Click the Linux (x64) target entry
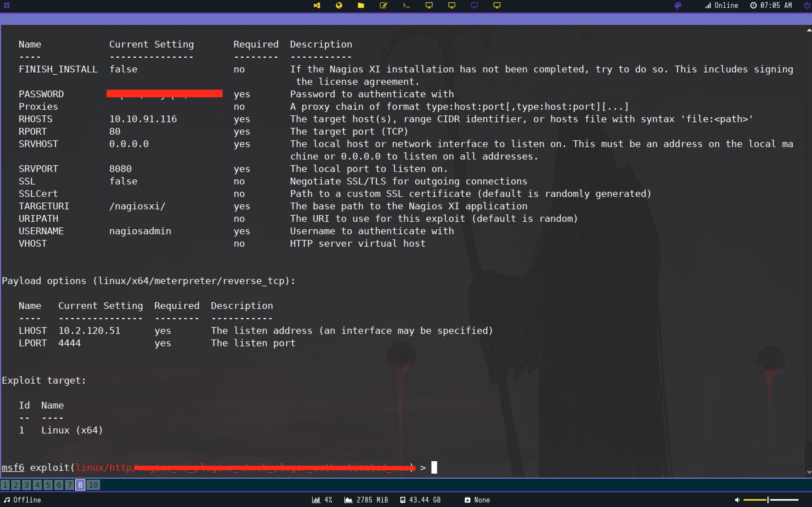 pyautogui.click(x=72, y=430)
